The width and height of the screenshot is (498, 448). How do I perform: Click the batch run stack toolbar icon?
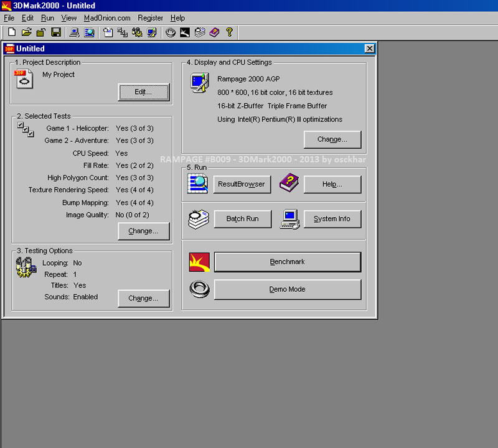[200, 32]
